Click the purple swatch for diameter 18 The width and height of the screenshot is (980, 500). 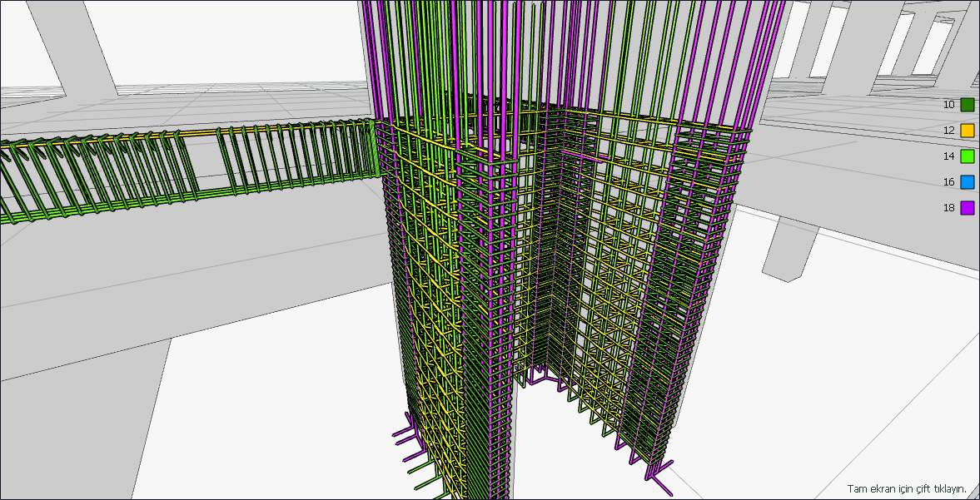968,208
